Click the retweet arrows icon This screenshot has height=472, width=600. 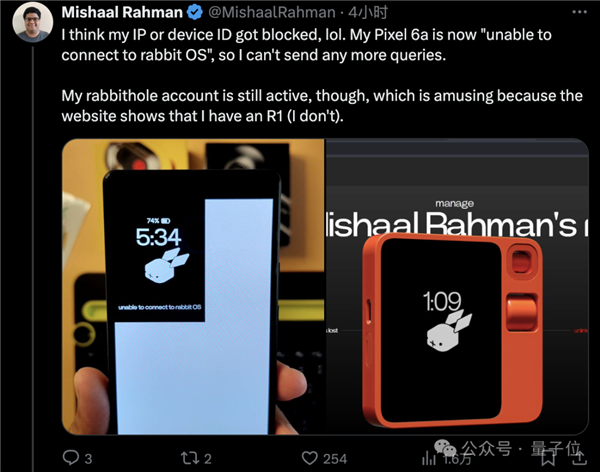click(x=189, y=458)
